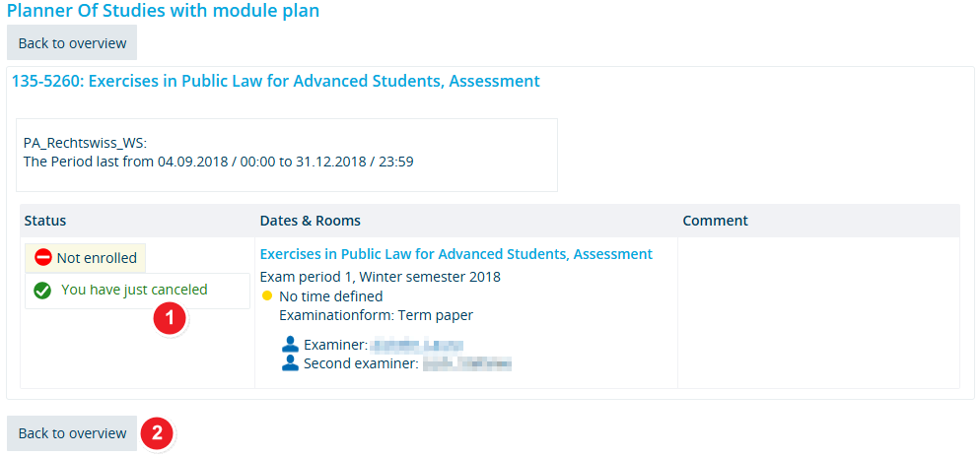Click the Comment column header
This screenshot has height=457, width=980.
tap(715, 221)
